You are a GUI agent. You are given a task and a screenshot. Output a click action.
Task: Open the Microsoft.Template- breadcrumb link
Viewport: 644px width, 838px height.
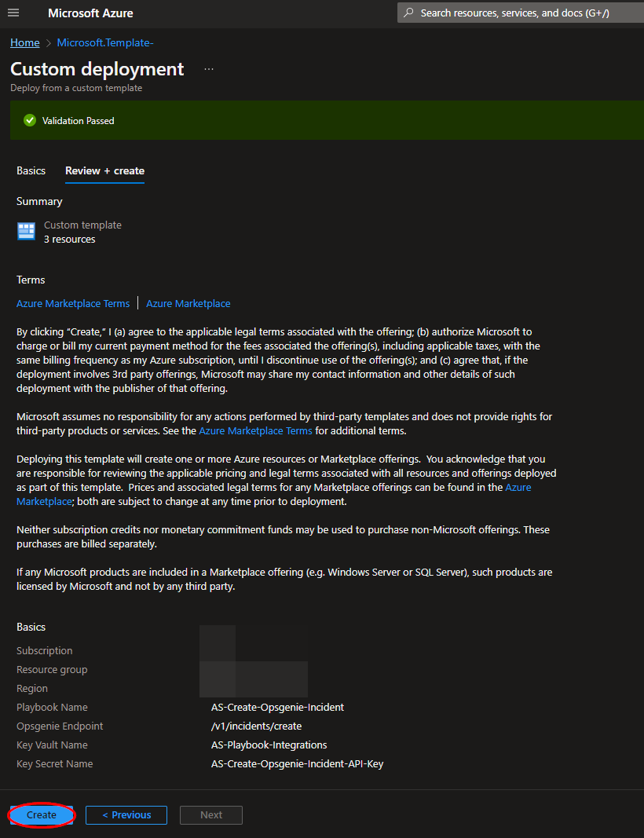tap(105, 42)
